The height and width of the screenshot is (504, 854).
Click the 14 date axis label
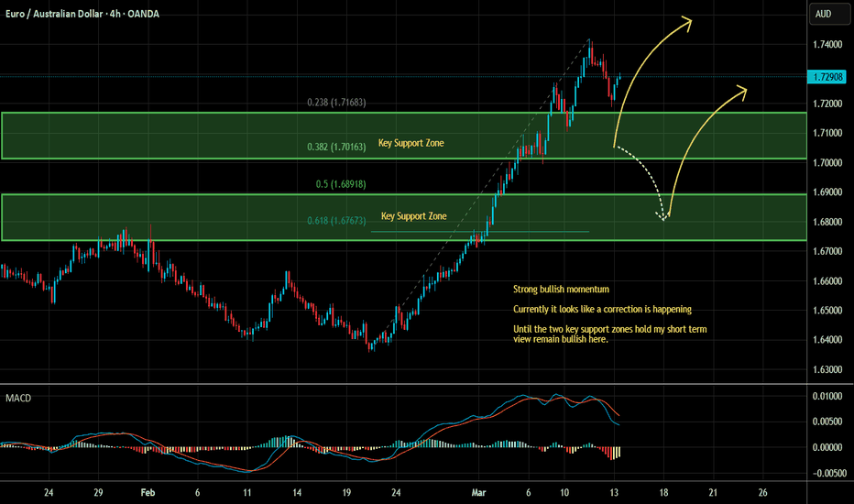(296, 493)
